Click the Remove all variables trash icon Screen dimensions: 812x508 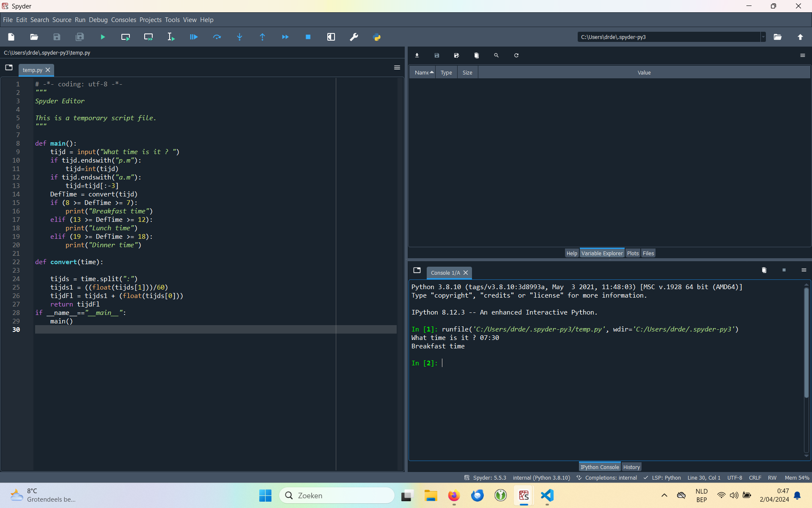click(477, 55)
